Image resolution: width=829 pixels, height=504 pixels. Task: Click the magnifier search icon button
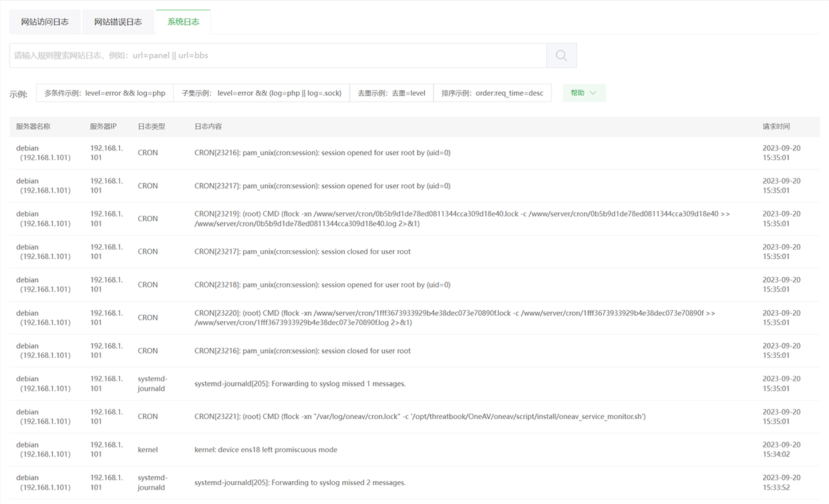[561, 55]
